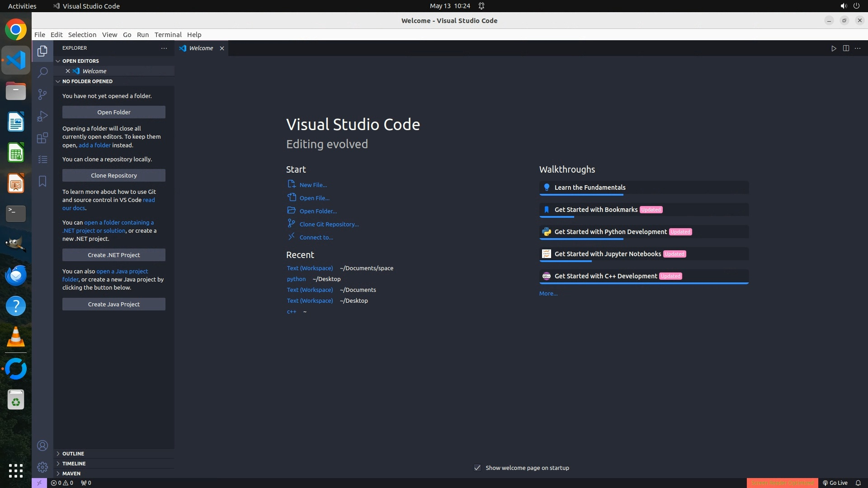868x488 pixels.
Task: Expand the Outline section
Action: click(73, 454)
